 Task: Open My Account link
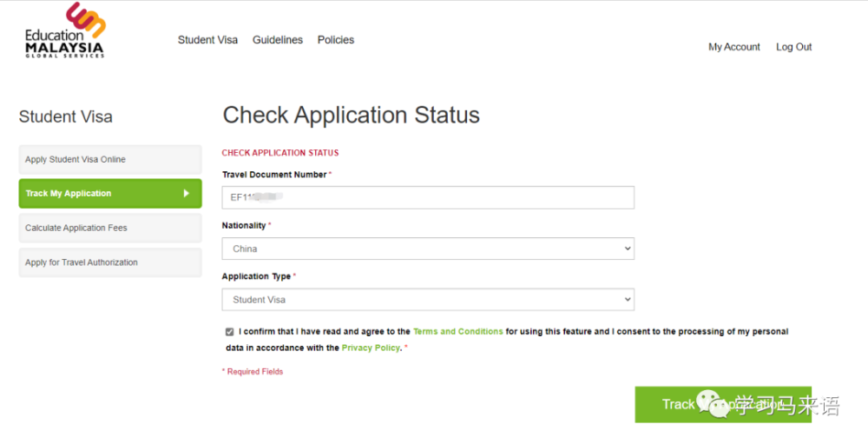point(733,47)
